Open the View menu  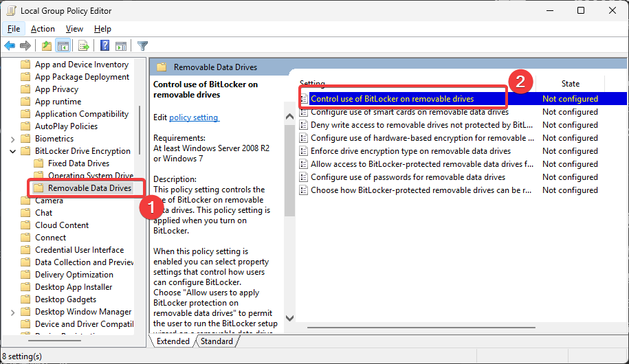coord(74,29)
